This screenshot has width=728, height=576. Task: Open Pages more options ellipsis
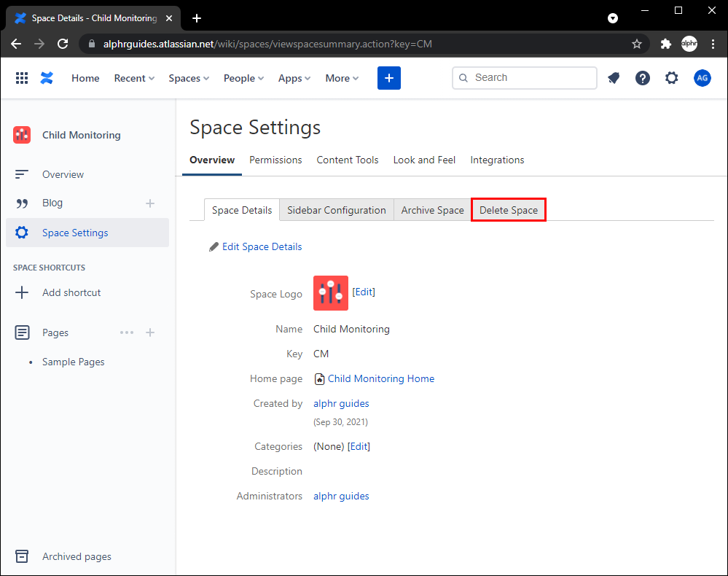(127, 332)
